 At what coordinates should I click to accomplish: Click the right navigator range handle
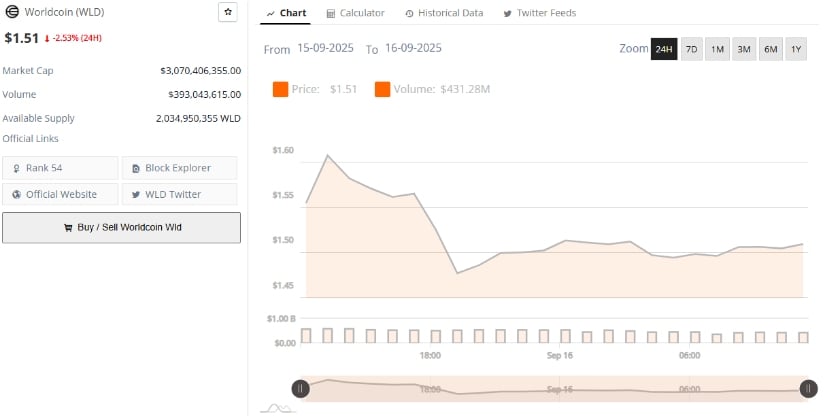[808, 389]
